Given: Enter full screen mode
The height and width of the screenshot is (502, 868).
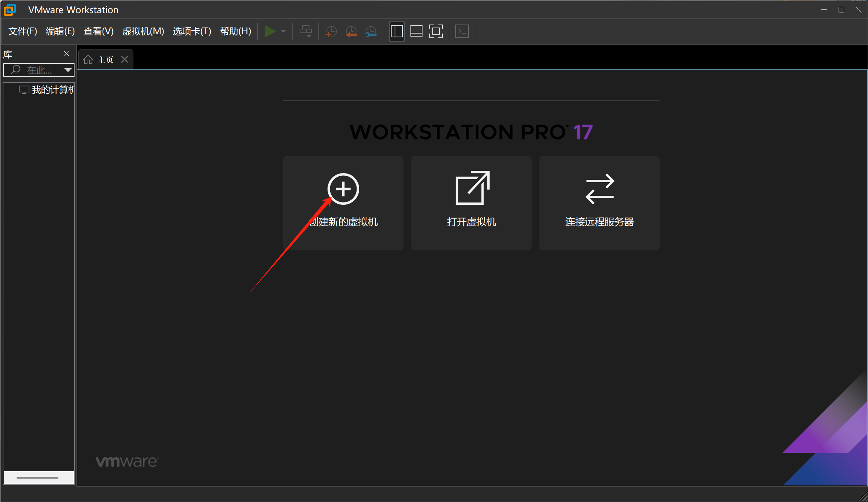Looking at the screenshot, I should click(x=436, y=31).
